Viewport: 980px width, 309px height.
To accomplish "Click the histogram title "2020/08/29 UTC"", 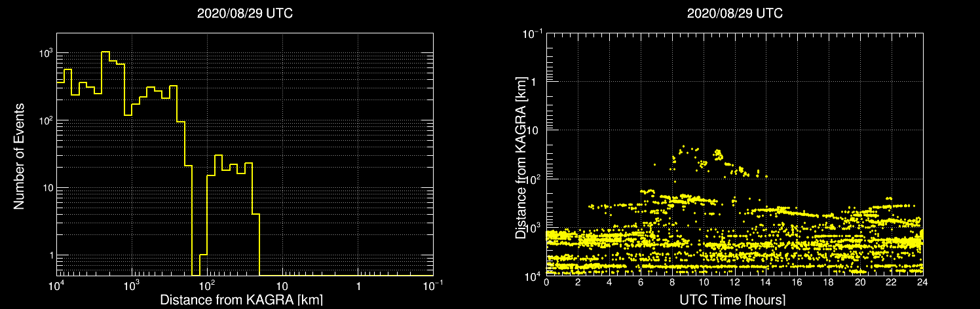I will tap(245, 14).
